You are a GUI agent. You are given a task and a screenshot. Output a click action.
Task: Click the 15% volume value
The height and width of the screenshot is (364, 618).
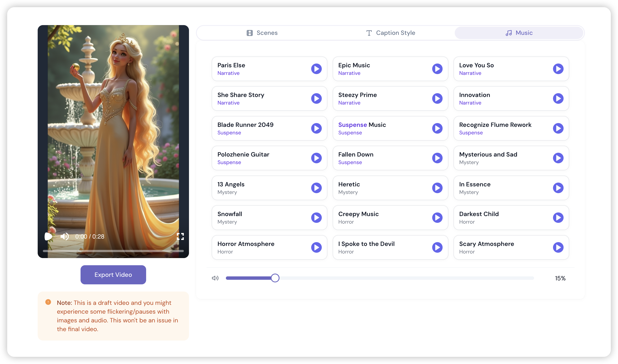click(560, 278)
